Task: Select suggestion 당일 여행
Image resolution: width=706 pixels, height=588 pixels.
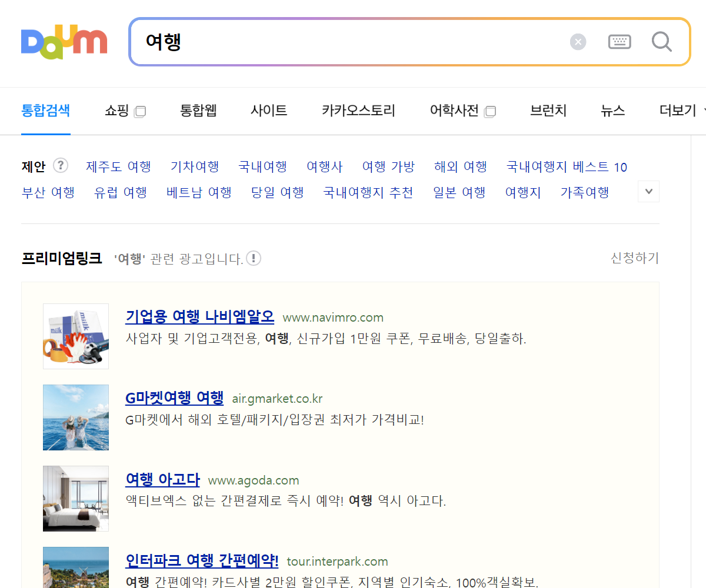Action: pyautogui.click(x=278, y=192)
